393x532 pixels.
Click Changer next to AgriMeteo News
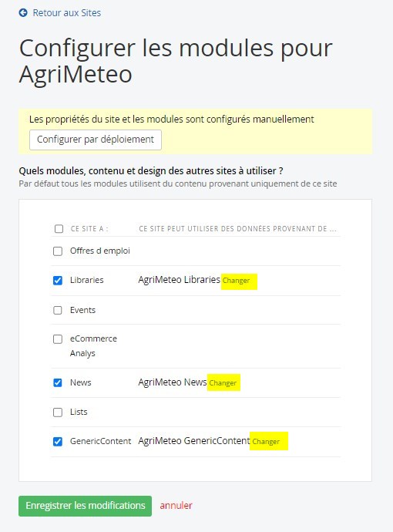(x=223, y=382)
